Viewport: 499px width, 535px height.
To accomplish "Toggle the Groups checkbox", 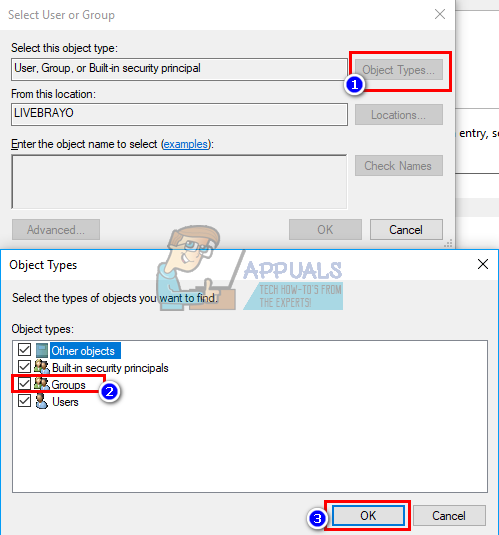I will coord(24,384).
